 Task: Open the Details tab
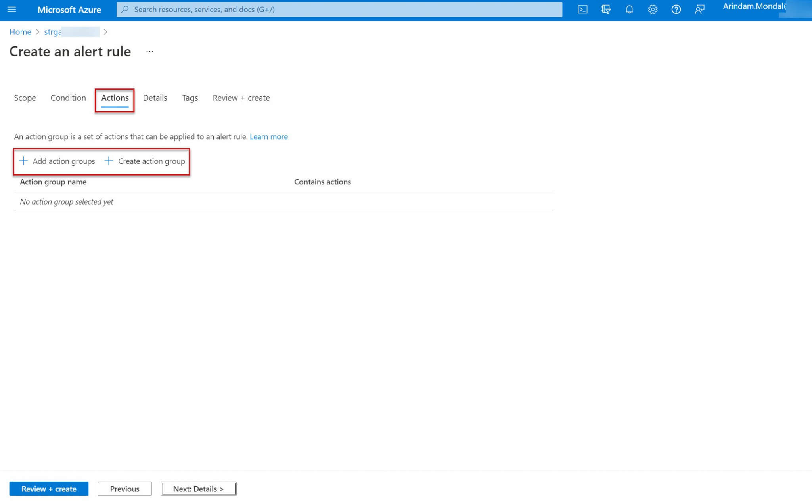[155, 98]
